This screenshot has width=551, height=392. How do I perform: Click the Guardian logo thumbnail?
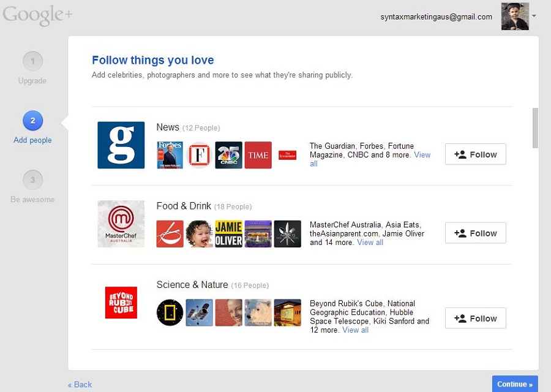tap(121, 145)
